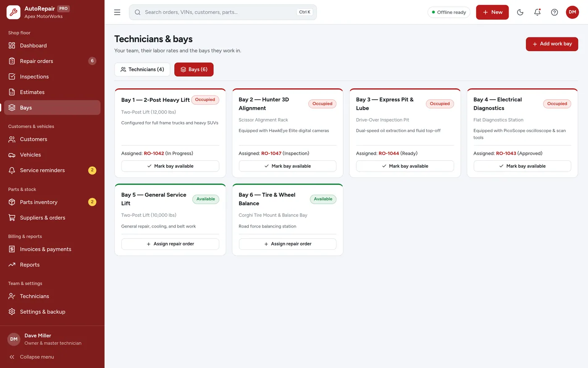Click the Repair orders badge showing 6
This screenshot has width=588, height=368.
pyautogui.click(x=92, y=61)
